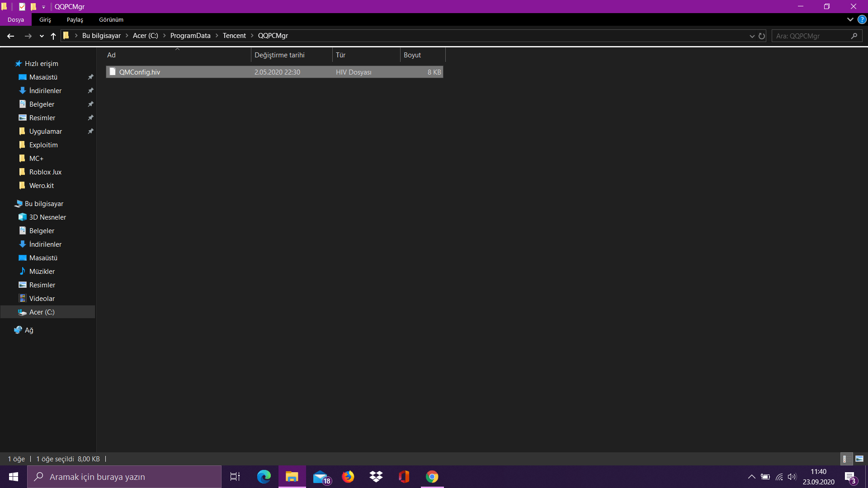Launch Microsoft Edge from taskbar
The width and height of the screenshot is (868, 488).
(x=264, y=477)
